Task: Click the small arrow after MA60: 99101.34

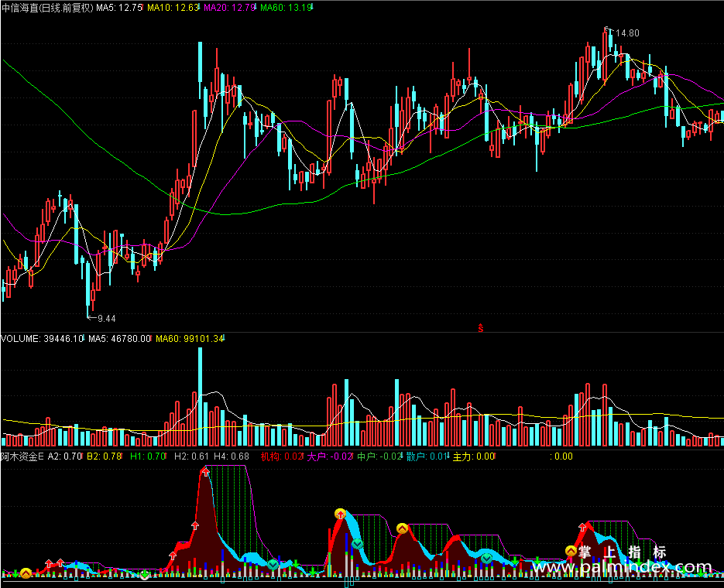Action: click(x=224, y=339)
